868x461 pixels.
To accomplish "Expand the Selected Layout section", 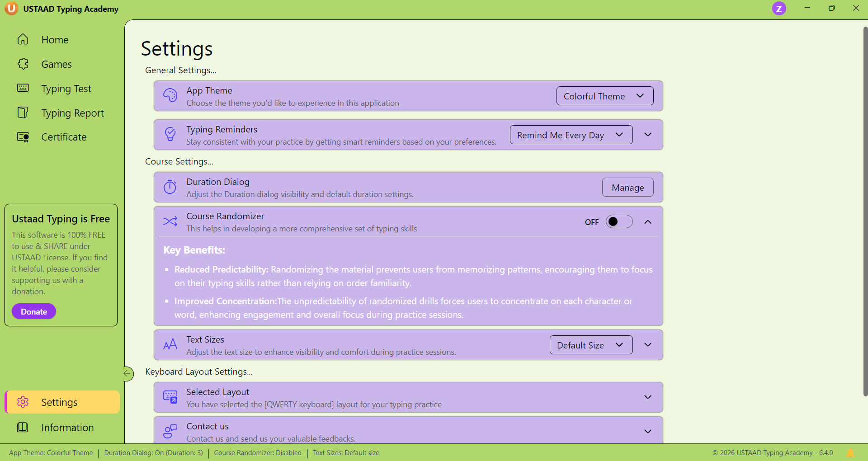I will click(648, 397).
